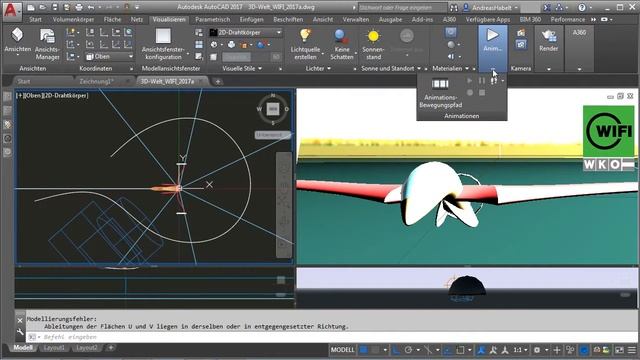Toggle 2D object snap square icon
The width and height of the screenshot is (640, 360).
point(460,350)
